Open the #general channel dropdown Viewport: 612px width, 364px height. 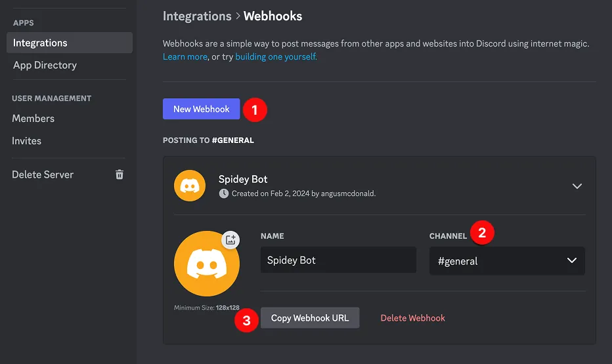[507, 261]
